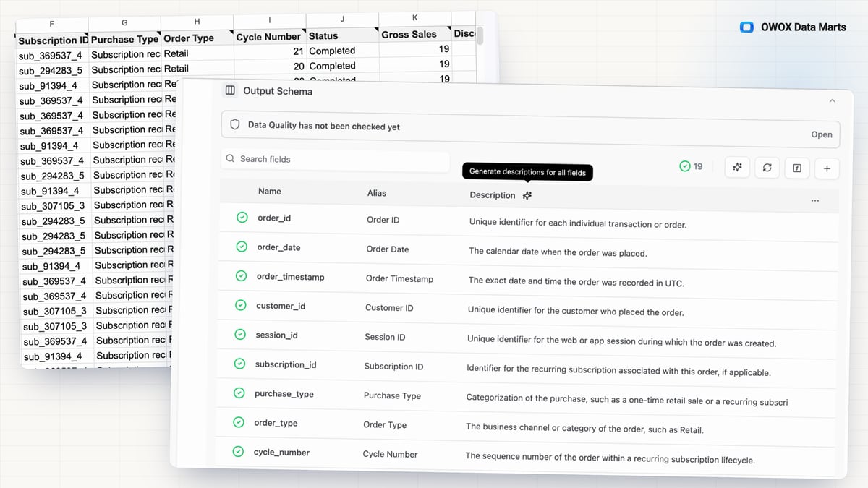Edit the Session ID alias
The width and height of the screenshot is (868, 488).
click(385, 337)
